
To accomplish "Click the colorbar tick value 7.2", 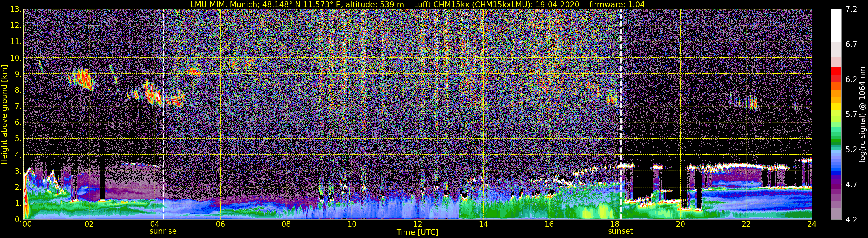I will point(851,9).
